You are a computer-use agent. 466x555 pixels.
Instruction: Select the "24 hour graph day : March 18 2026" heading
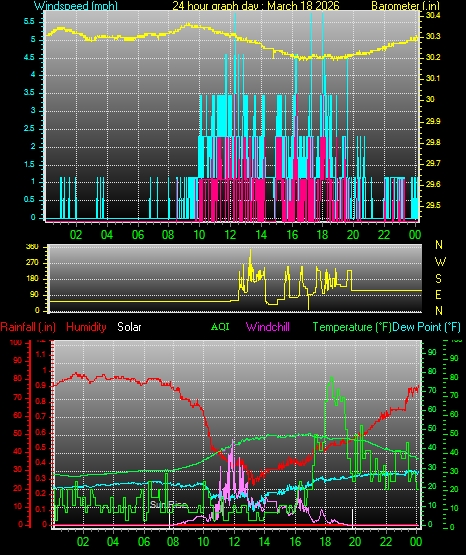click(x=255, y=6)
